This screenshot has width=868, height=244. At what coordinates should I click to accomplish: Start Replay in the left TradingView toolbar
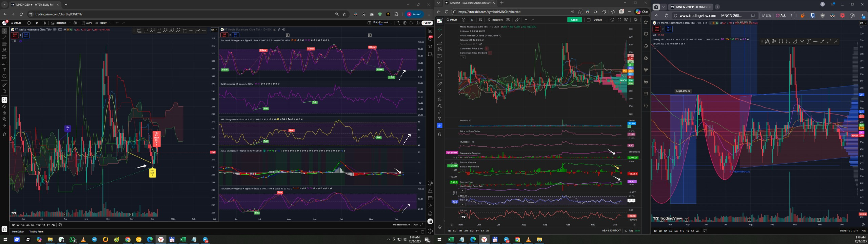(101, 23)
